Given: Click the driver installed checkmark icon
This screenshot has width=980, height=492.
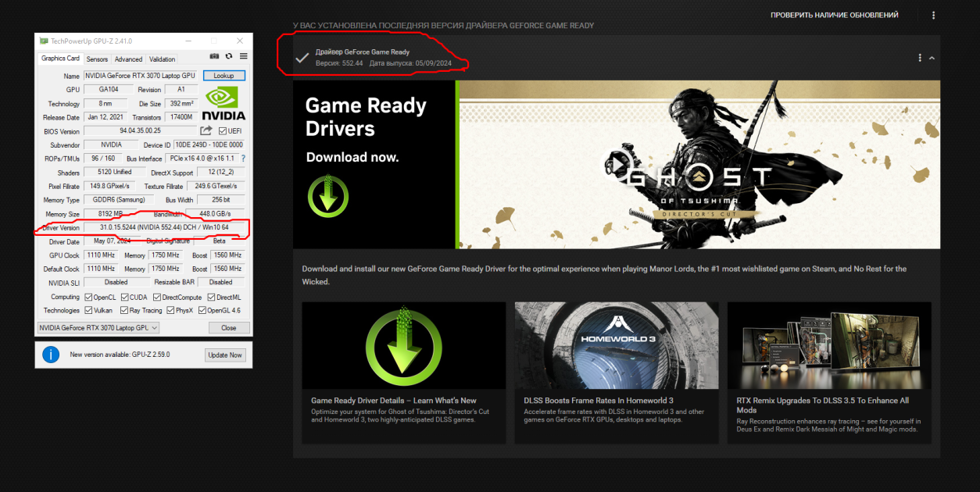Looking at the screenshot, I should tap(302, 58).
